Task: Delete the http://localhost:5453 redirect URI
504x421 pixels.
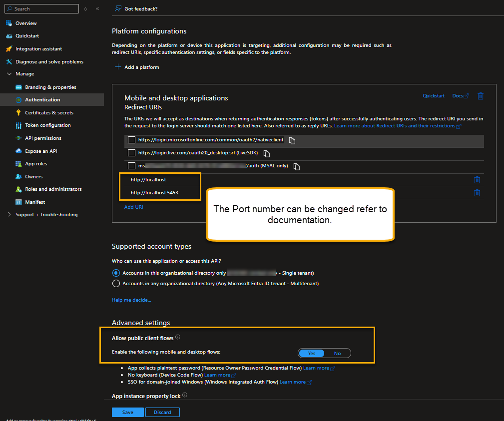Action: tap(477, 193)
